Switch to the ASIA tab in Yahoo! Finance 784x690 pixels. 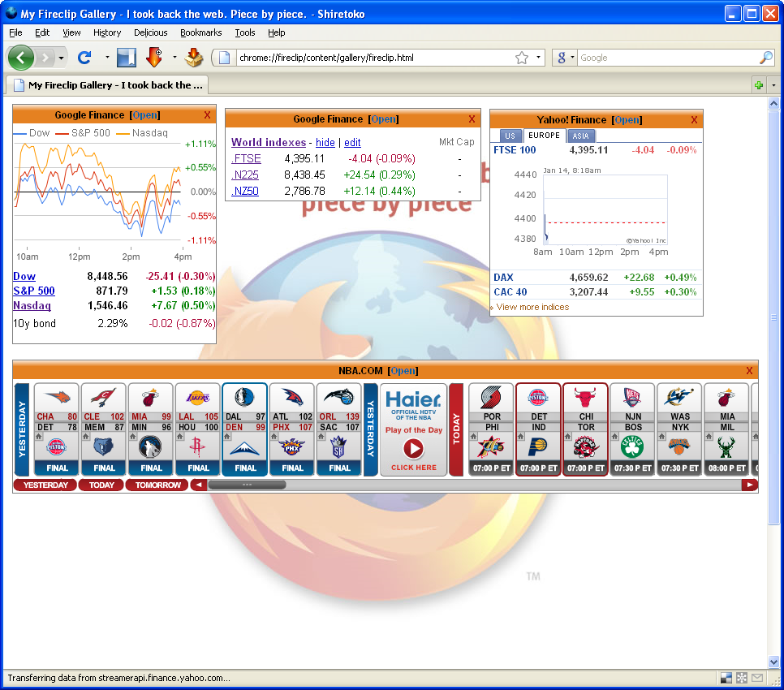click(580, 136)
